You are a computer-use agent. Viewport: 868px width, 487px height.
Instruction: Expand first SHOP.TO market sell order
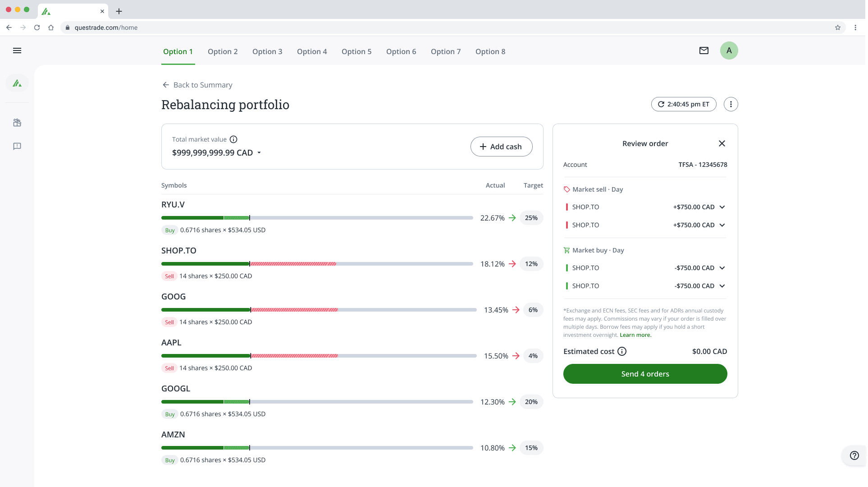tap(722, 207)
